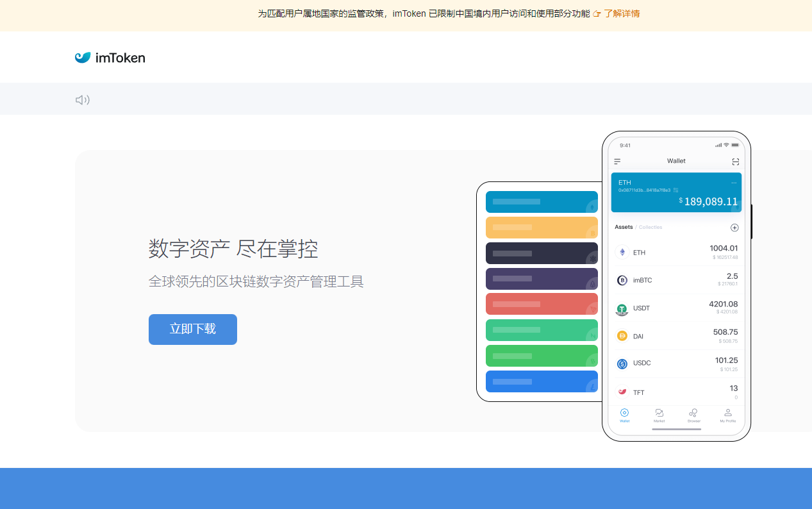Open the 了解详情 link in the top banner
The width and height of the screenshot is (812, 509).
point(622,13)
